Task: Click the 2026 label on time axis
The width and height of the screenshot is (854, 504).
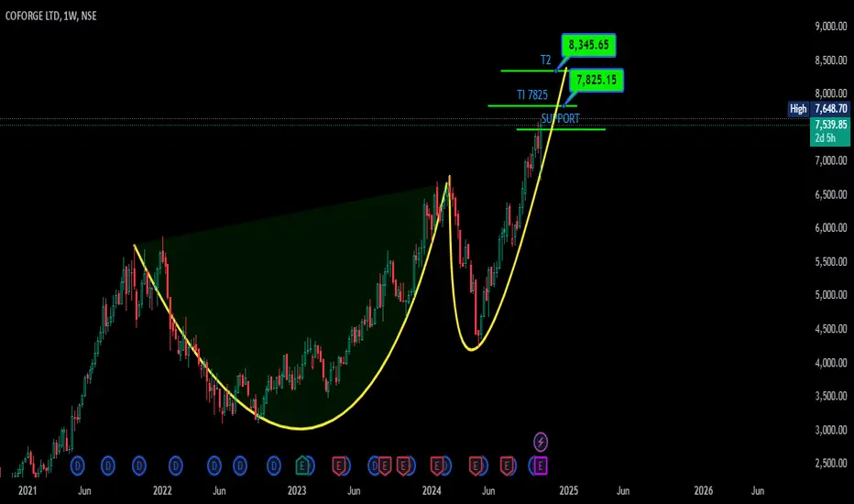Action: point(703,490)
